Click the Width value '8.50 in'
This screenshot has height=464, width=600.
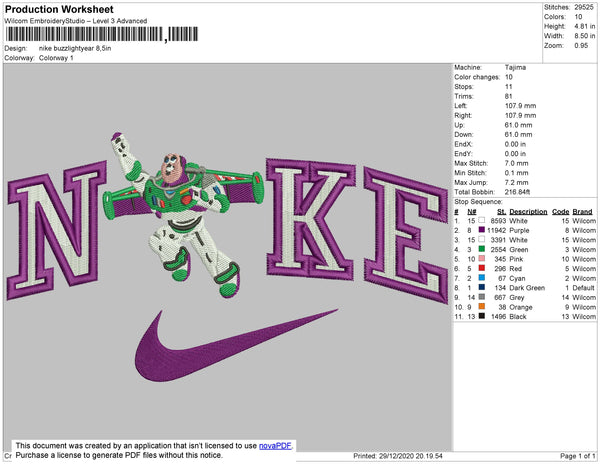click(585, 36)
